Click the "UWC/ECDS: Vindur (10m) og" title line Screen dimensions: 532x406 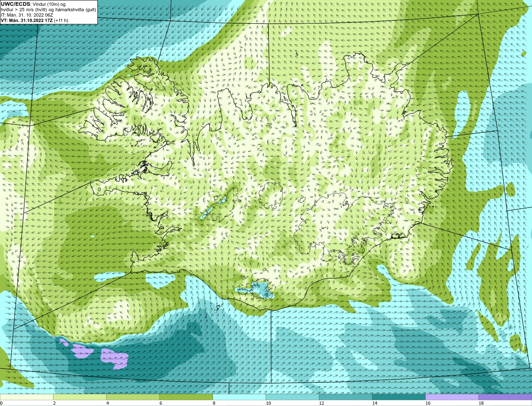[x=33, y=4]
